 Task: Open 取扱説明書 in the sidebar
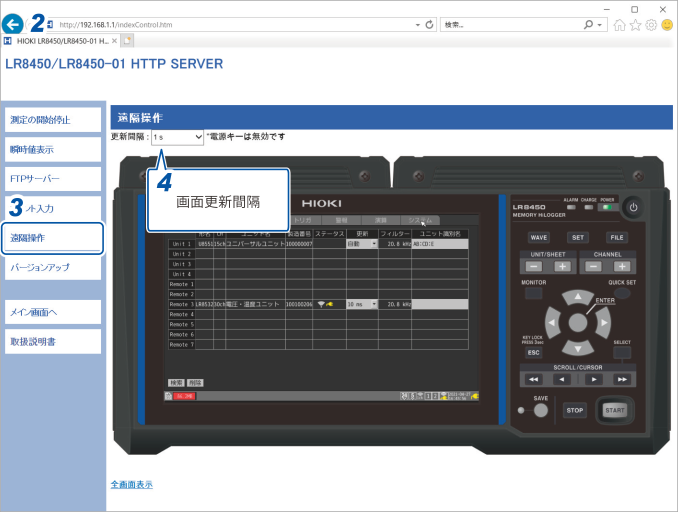point(53,342)
